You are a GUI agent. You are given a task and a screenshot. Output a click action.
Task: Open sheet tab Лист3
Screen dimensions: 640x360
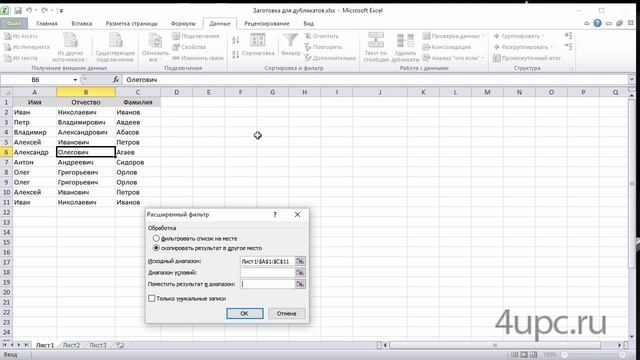click(98, 345)
